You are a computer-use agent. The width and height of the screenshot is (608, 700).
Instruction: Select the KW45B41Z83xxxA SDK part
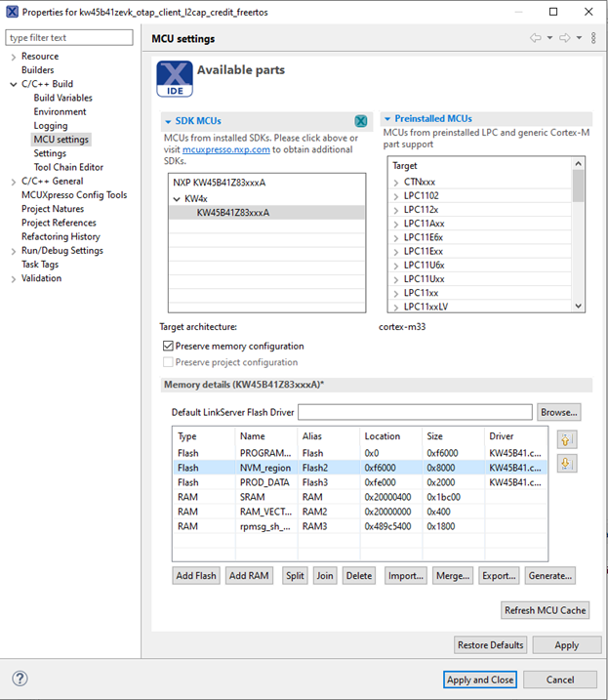(x=232, y=212)
